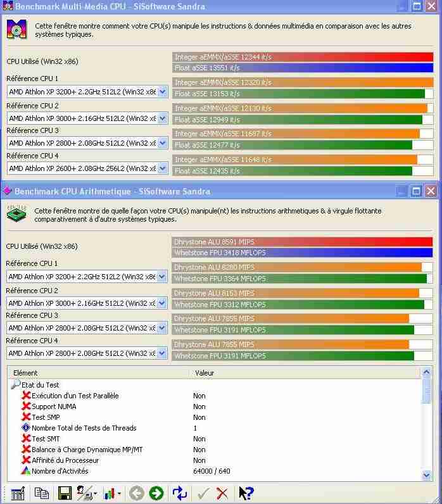Open dropdown arrow next to bar chart icon
The width and height of the screenshot is (442, 504).
(x=119, y=493)
